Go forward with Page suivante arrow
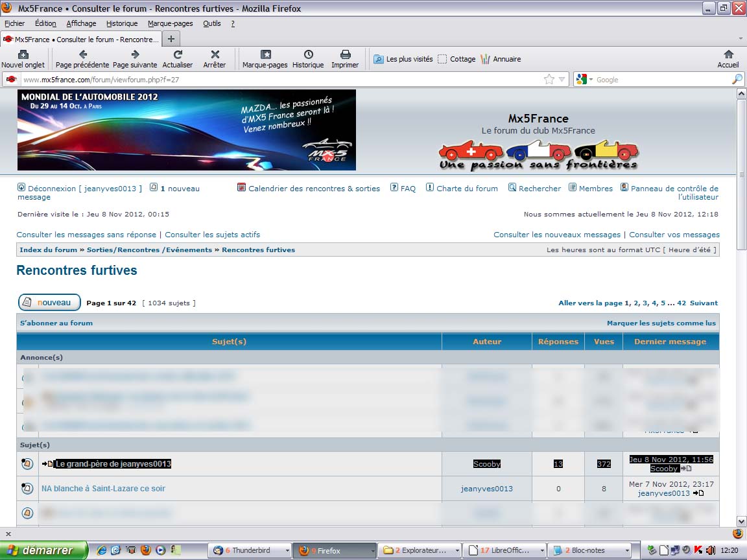 pyautogui.click(x=135, y=59)
